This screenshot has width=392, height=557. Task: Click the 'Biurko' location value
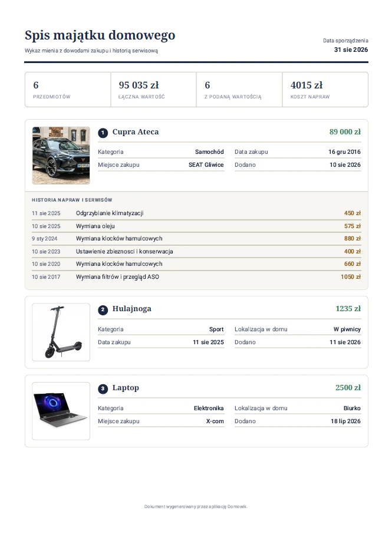point(352,408)
